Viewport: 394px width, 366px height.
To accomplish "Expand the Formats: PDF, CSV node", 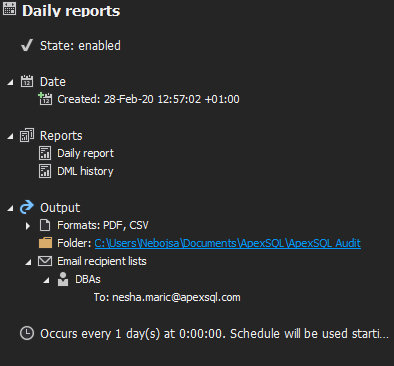I will 28,226.
